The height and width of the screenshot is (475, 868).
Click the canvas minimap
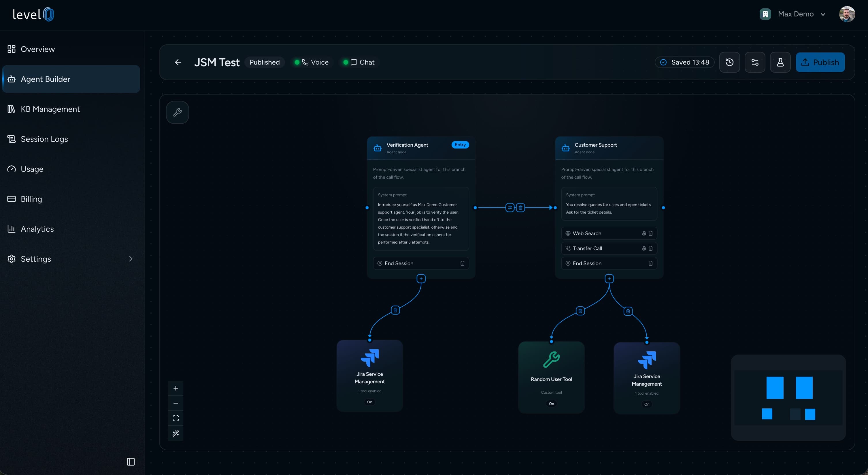pos(788,397)
